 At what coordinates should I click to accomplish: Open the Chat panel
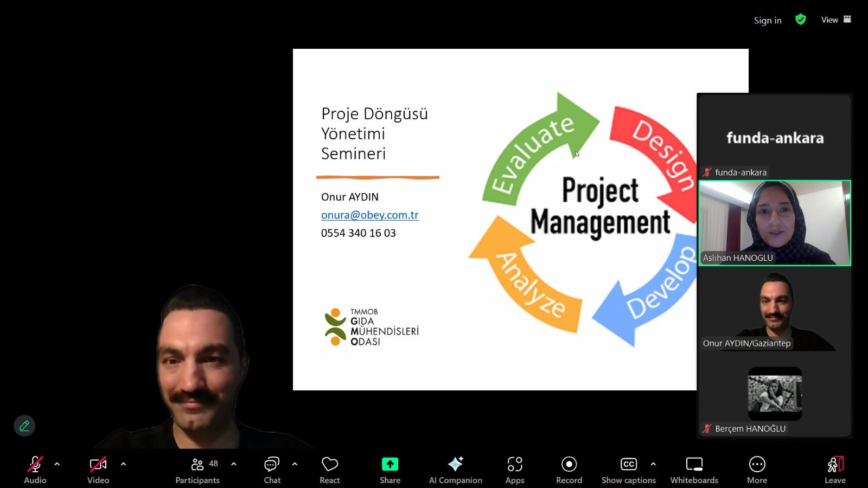(272, 470)
